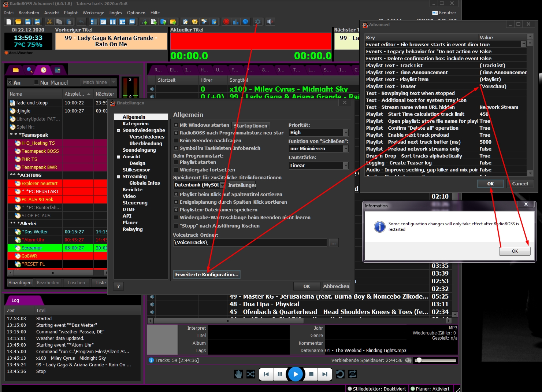The width and height of the screenshot is (542, 392).
Task: Open the folder tab icon in left panel
Action: pyautogui.click(x=16, y=70)
